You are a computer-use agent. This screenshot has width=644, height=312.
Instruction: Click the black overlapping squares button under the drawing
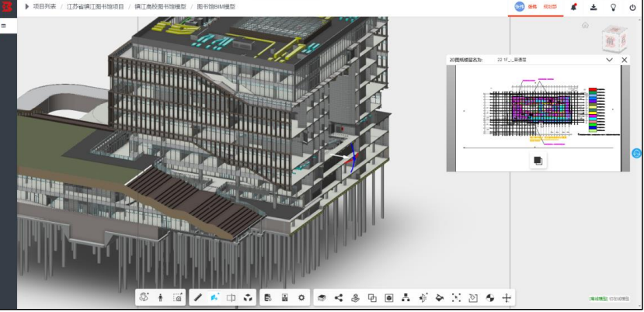pos(538,161)
